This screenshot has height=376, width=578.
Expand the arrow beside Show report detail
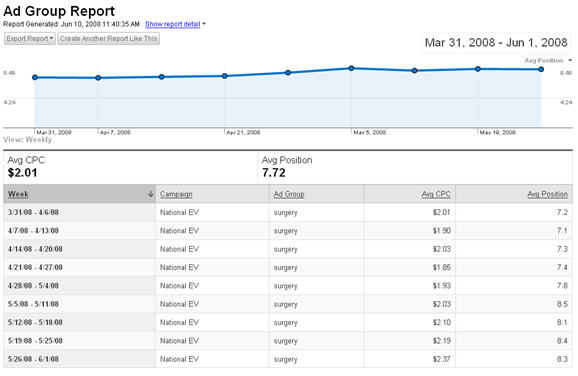click(204, 24)
